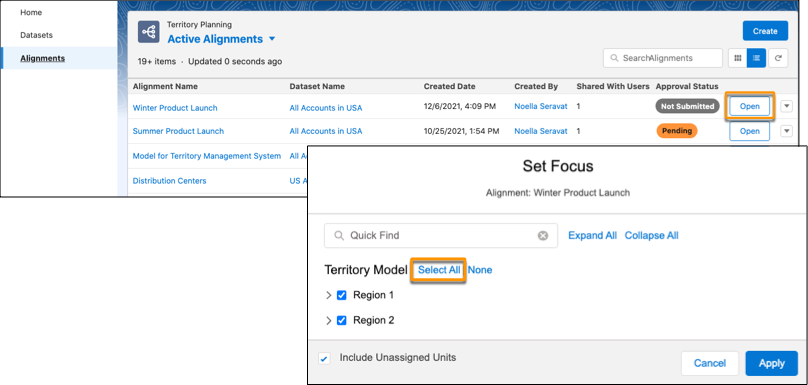Select Alignments in the sidebar
The height and width of the screenshot is (385, 808).
coord(43,58)
